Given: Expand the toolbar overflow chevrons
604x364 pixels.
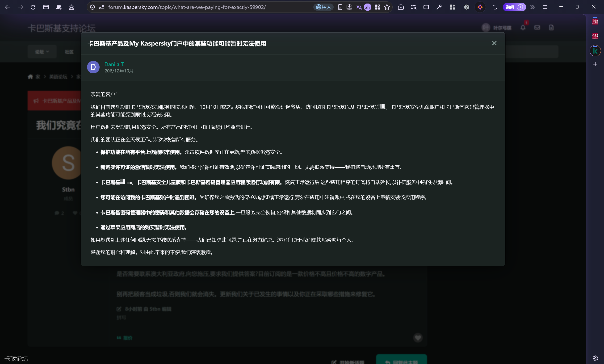Looking at the screenshot, I should [x=533, y=7].
